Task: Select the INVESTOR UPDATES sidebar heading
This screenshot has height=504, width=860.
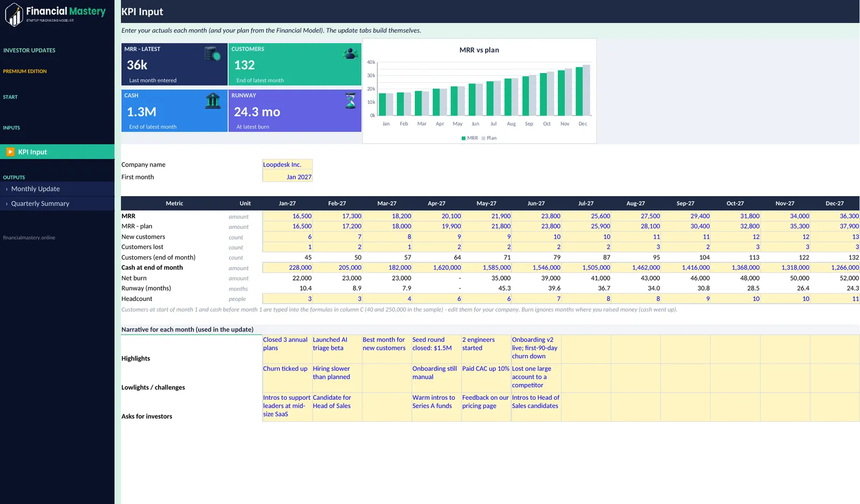Action: (x=29, y=51)
